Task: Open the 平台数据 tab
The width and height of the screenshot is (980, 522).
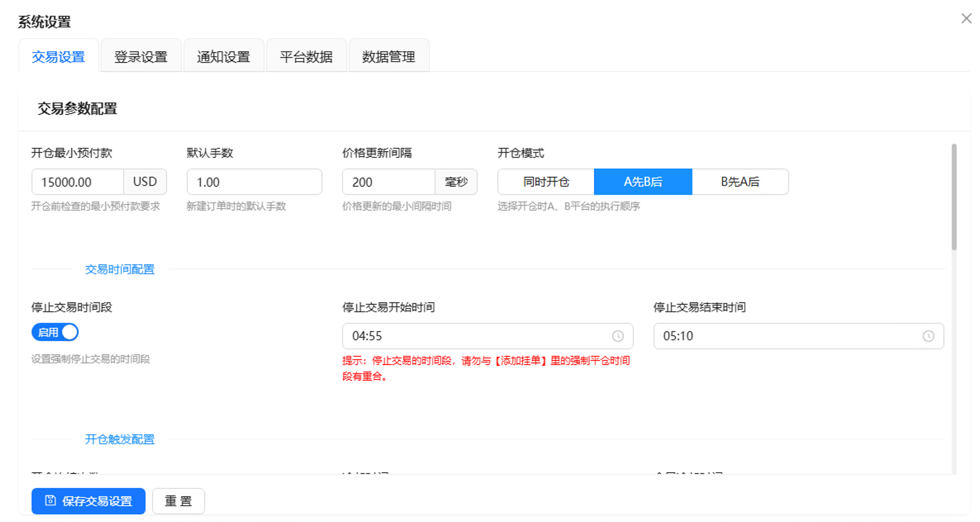Action: 306,57
